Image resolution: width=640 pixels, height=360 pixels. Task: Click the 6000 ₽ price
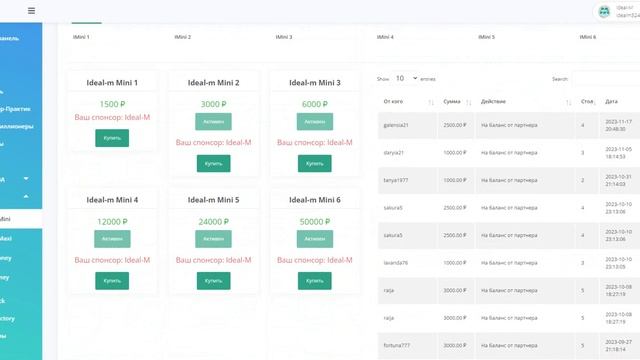(x=315, y=104)
